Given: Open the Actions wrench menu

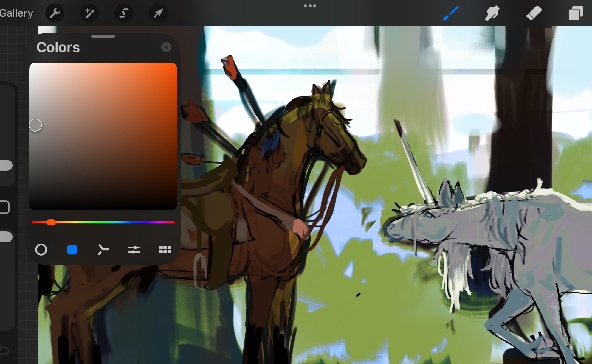Looking at the screenshot, I should tap(55, 13).
